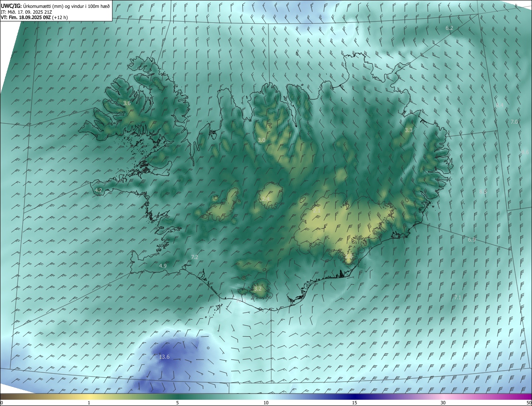The height and width of the screenshot is (406, 532).
Task: Click the 7.0 value off the east coast
Action: (514, 122)
